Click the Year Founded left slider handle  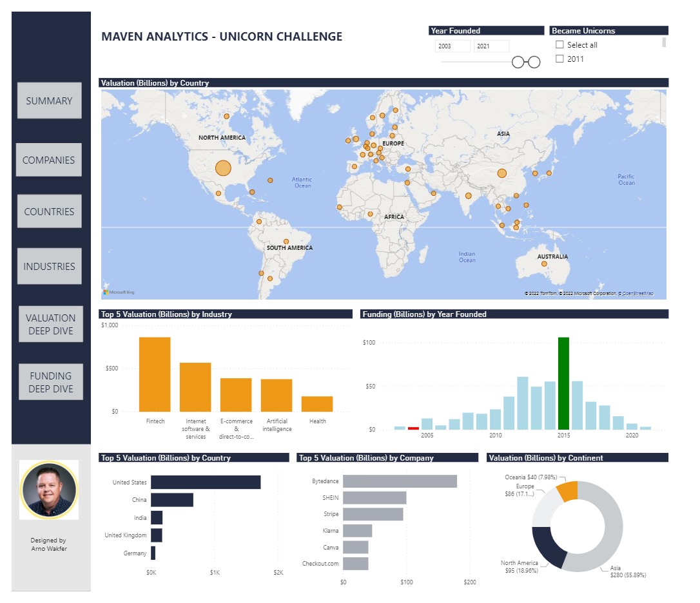(518, 62)
